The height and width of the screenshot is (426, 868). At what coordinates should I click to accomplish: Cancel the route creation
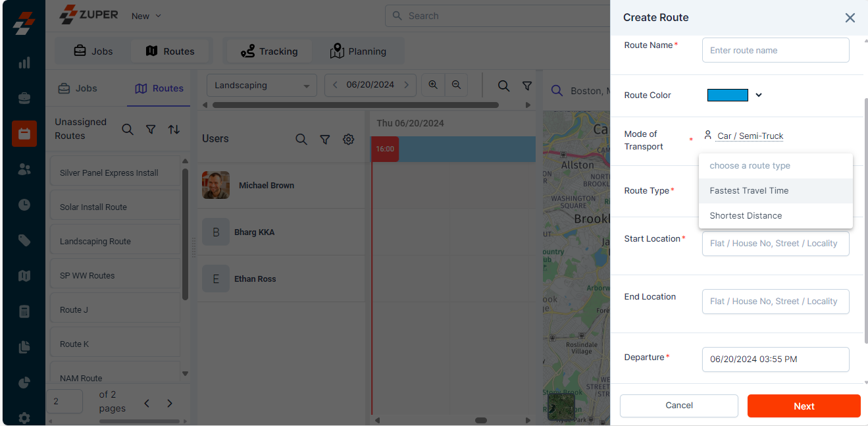point(678,406)
